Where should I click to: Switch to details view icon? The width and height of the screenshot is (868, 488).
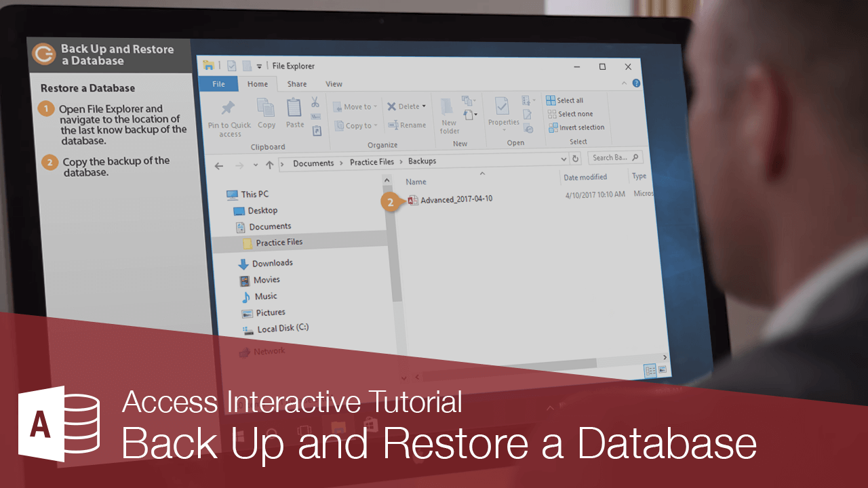(x=650, y=370)
